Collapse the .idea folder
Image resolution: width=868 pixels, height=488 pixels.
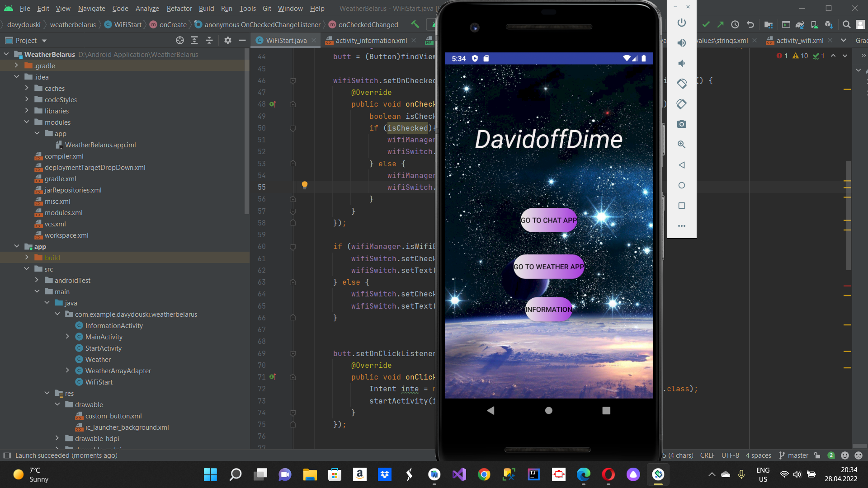(17, 77)
